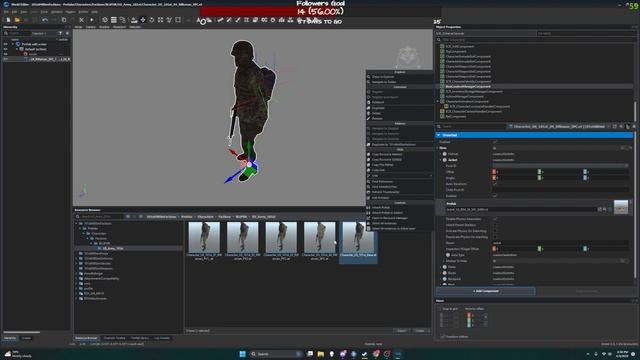Click the pencil icon next to Rename in context menu
This screenshot has width=640, height=360.
coord(369,118)
